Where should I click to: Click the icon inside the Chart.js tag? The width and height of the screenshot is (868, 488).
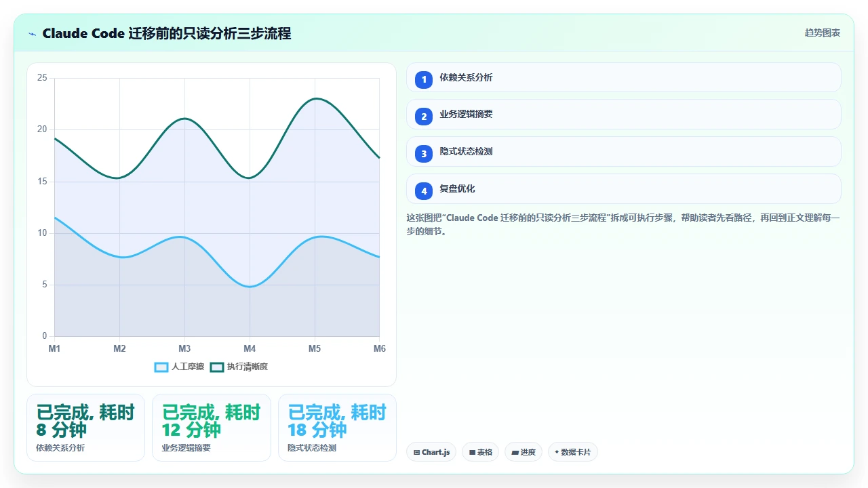point(416,452)
